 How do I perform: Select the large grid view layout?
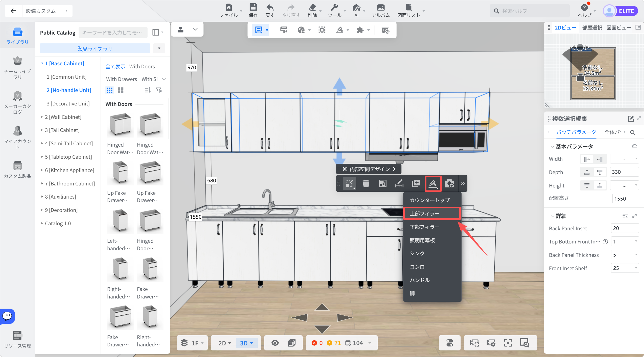tap(121, 90)
